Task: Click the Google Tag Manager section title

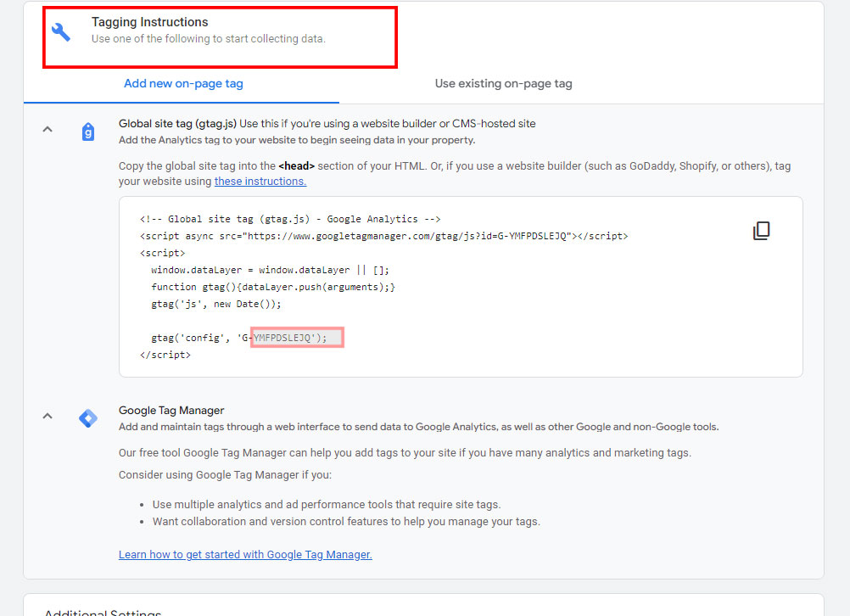Action: tap(171, 411)
